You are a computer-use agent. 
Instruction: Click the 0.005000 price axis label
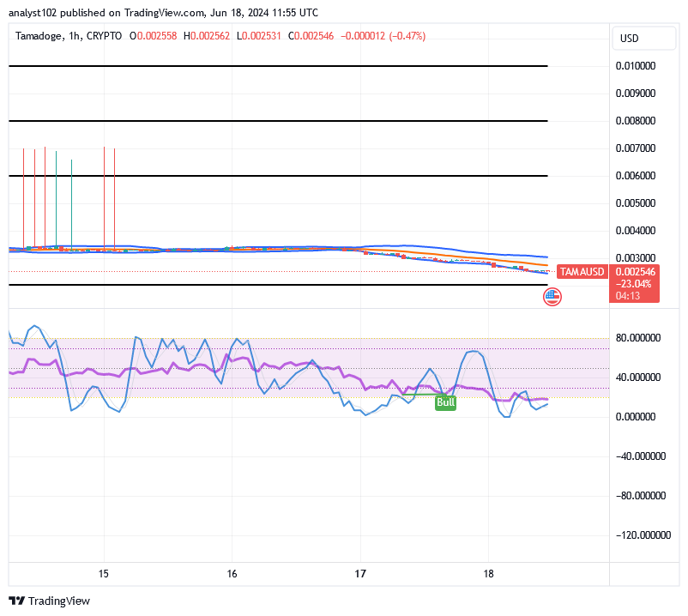point(636,203)
